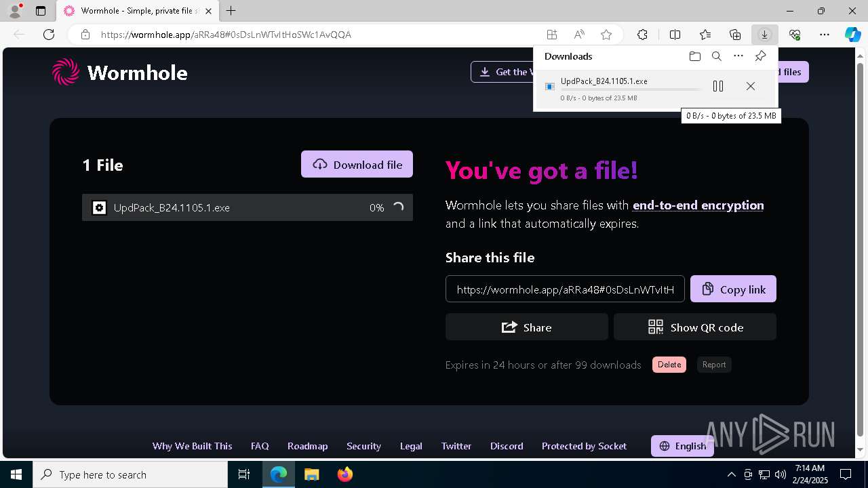The image size is (868, 488).
Task: Open a new tab
Action: tap(231, 11)
